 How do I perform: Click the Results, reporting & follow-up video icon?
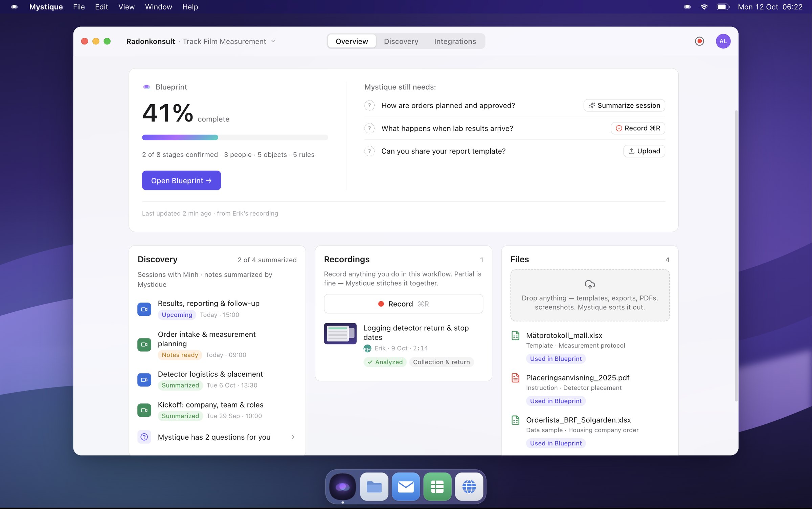(144, 309)
